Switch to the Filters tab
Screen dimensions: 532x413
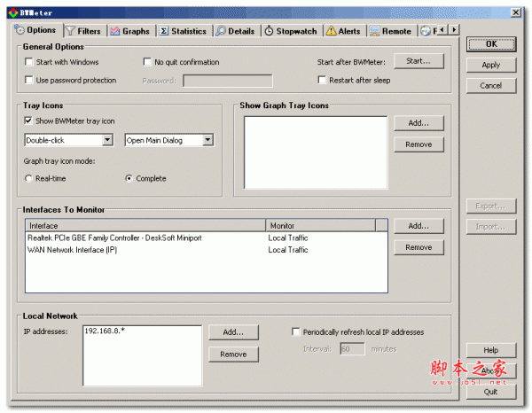click(x=85, y=31)
